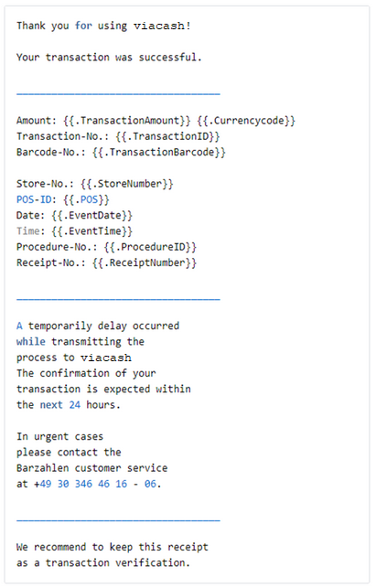Image resolution: width=376 pixels, height=588 pixels.
Task: Click the POS-ID label
Action: tap(34, 199)
